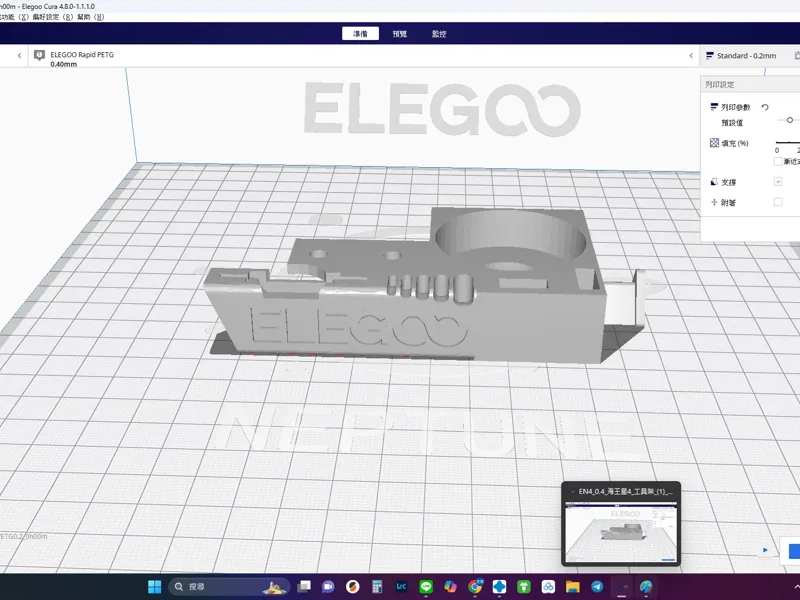The image size is (800, 600).
Task: Click the 填充 (%) infill pattern icon
Action: (714, 143)
